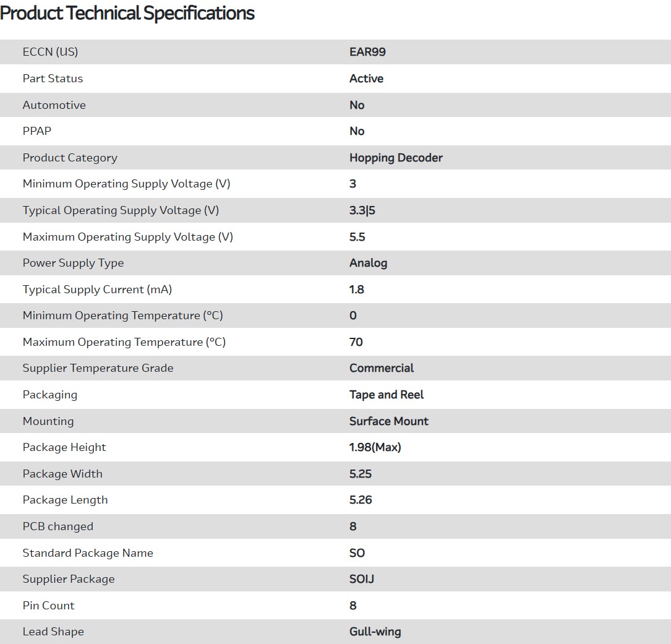Click the 3.3|5 typical voltage value
Image resolution: width=671 pixels, height=644 pixels.
[x=362, y=210]
